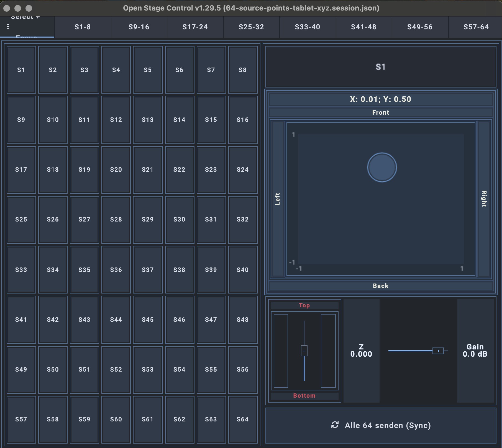
Task: Select source S40
Action: tap(243, 269)
